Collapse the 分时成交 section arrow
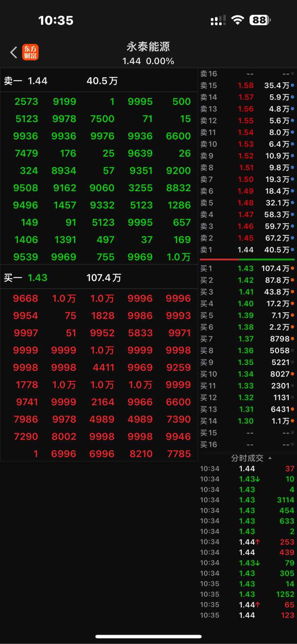The width and height of the screenshot is (297, 644). point(270,458)
